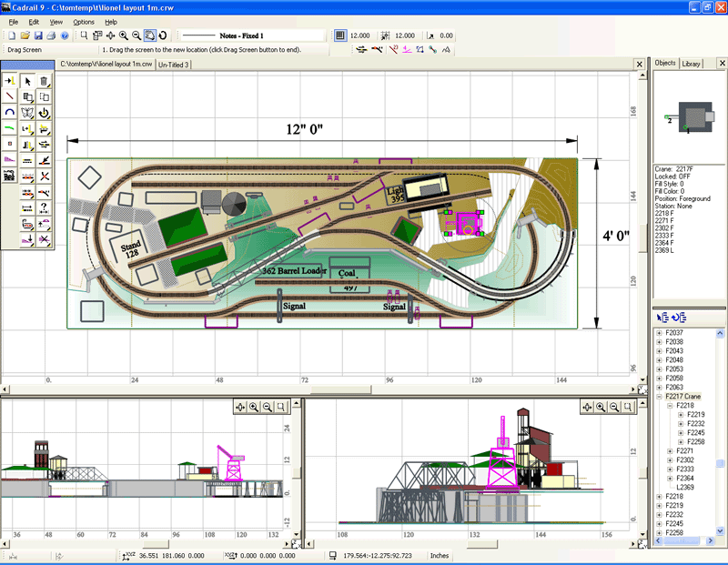Click pan icon in lower-right side view
Viewport: 728px width, 565px height.
pyautogui.click(x=587, y=408)
